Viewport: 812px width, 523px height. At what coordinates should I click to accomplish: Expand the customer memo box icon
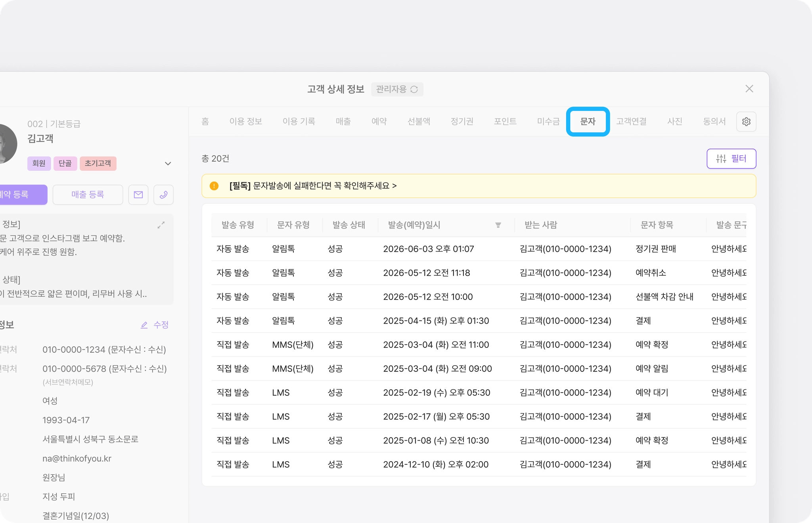pyautogui.click(x=161, y=225)
